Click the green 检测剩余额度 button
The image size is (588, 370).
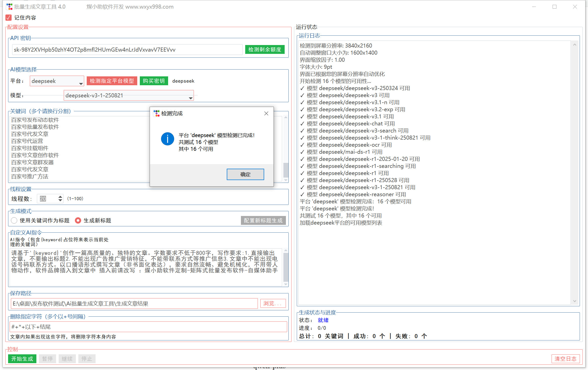click(x=265, y=50)
